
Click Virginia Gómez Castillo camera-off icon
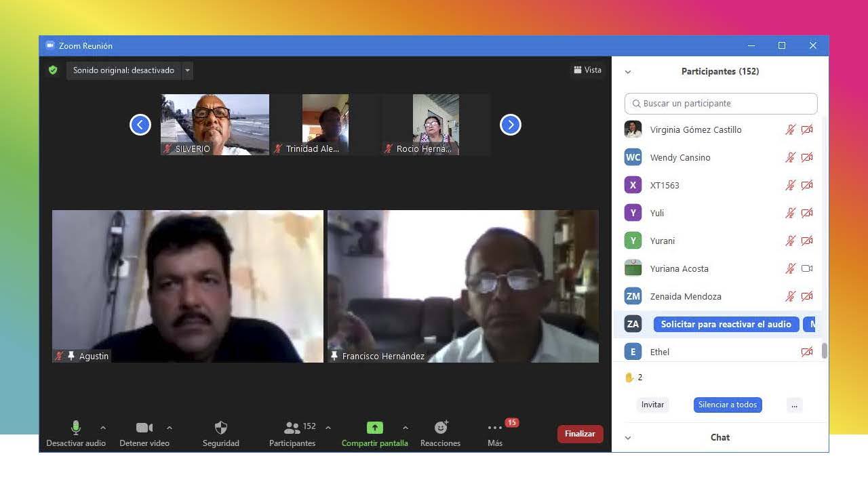pyautogui.click(x=807, y=129)
